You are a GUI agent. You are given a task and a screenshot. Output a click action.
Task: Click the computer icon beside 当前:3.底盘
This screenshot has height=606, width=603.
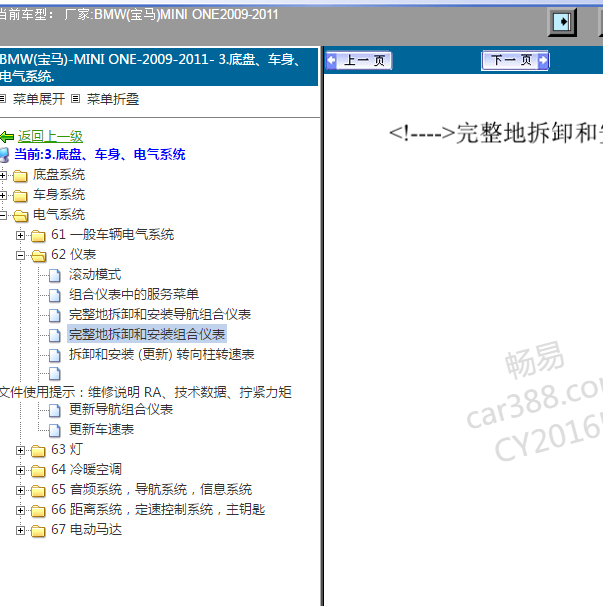click(4, 155)
